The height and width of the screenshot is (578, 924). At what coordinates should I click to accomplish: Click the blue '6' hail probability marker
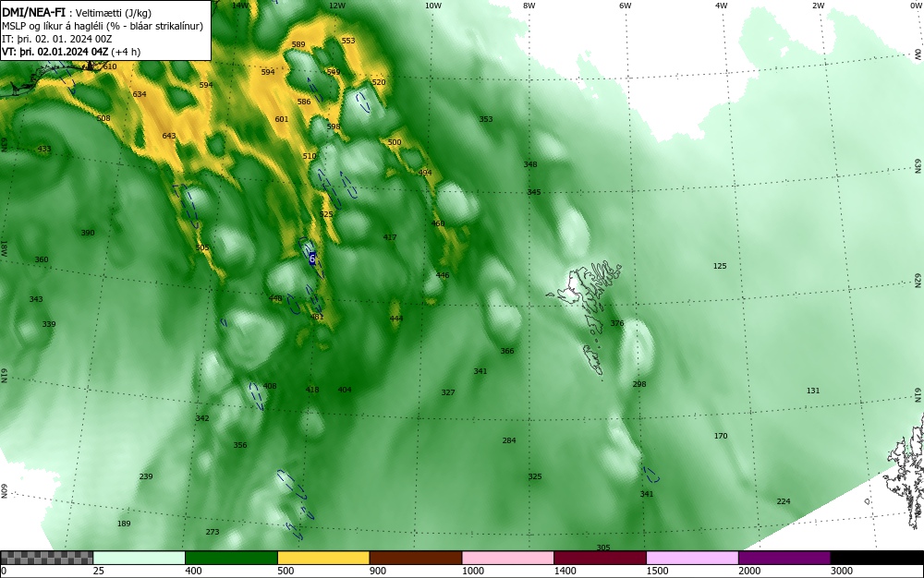(x=312, y=258)
